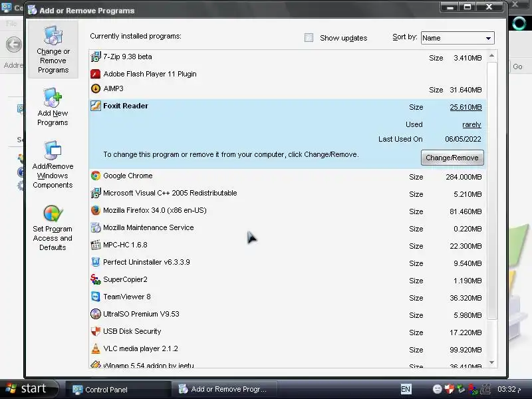The width and height of the screenshot is (532, 399).
Task: Open the File menu in Control Panel window
Action: tap(11, 23)
